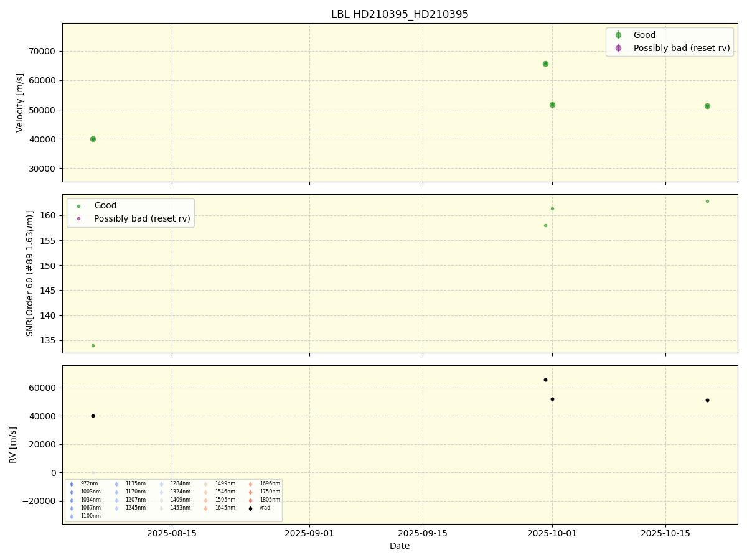Click the 1546nm legend marker
747x560 pixels.
(205, 492)
